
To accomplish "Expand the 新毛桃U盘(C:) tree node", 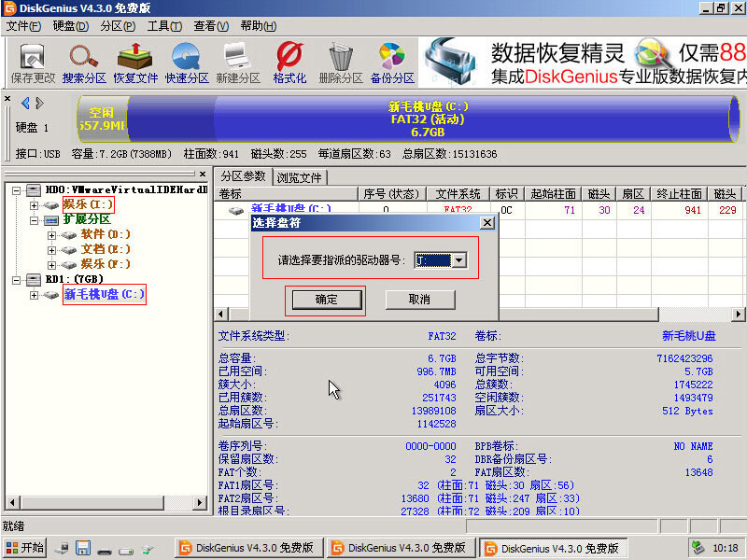I will click(34, 295).
